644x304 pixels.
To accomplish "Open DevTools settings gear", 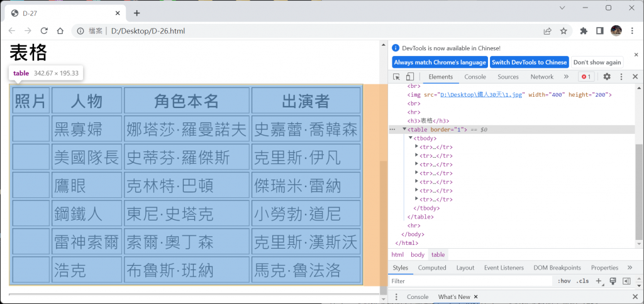I will click(x=607, y=77).
